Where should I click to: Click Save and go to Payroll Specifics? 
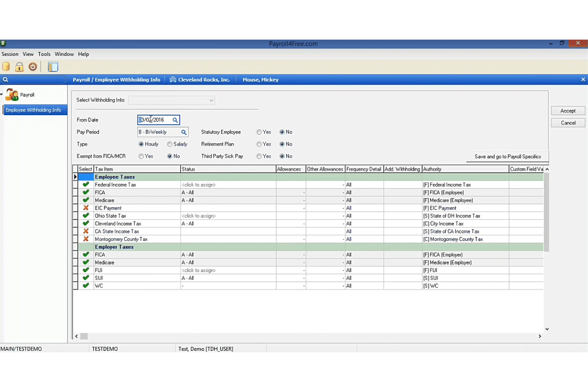507,156
